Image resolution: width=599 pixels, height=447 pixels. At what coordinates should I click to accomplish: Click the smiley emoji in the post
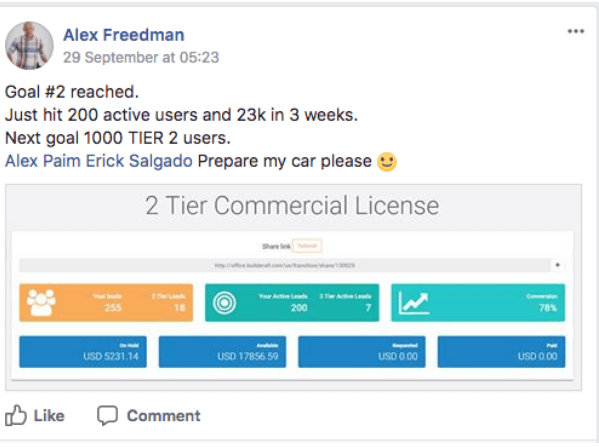tap(387, 162)
